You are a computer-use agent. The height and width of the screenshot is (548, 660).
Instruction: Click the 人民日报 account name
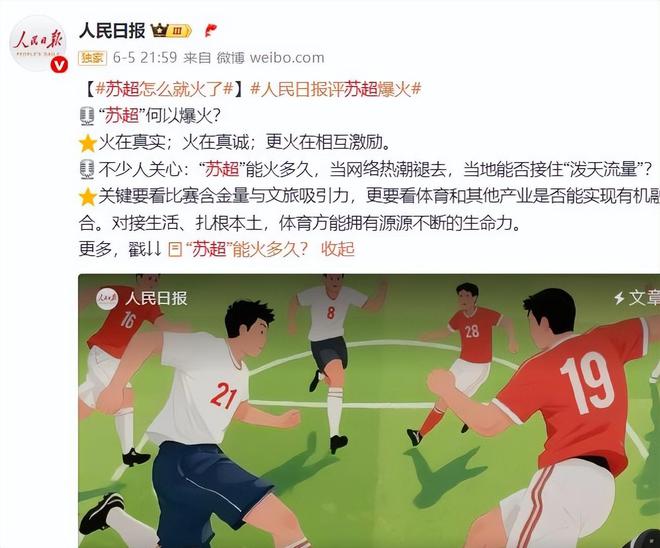pyautogui.click(x=112, y=31)
